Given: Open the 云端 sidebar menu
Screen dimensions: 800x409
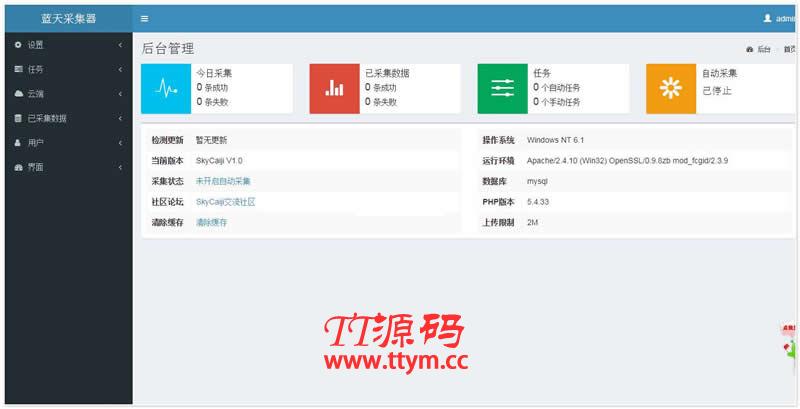Looking at the screenshot, I should coord(69,94).
